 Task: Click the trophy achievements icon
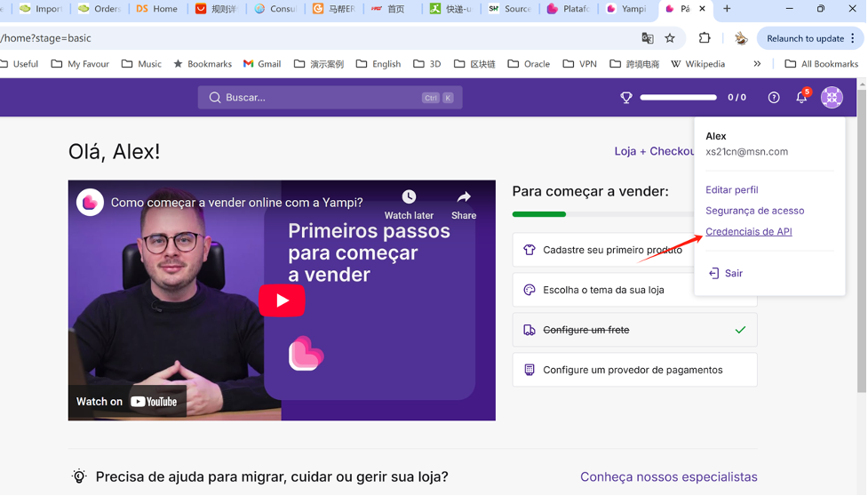coord(626,98)
